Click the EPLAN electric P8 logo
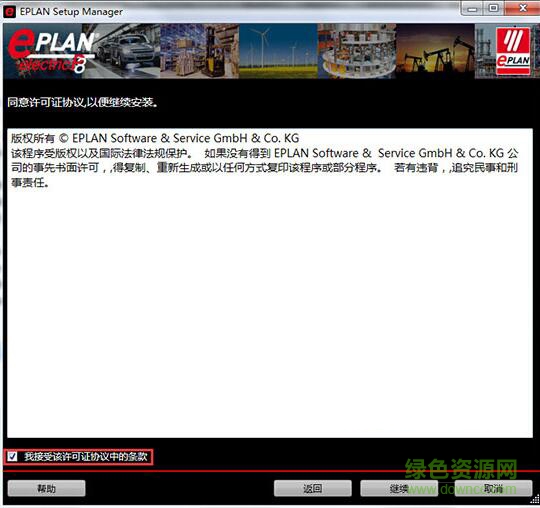The width and height of the screenshot is (540, 508). click(x=52, y=51)
